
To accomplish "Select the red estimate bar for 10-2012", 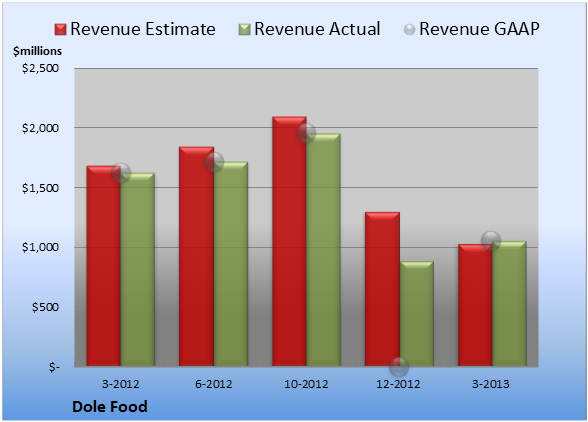I will [x=290, y=241].
